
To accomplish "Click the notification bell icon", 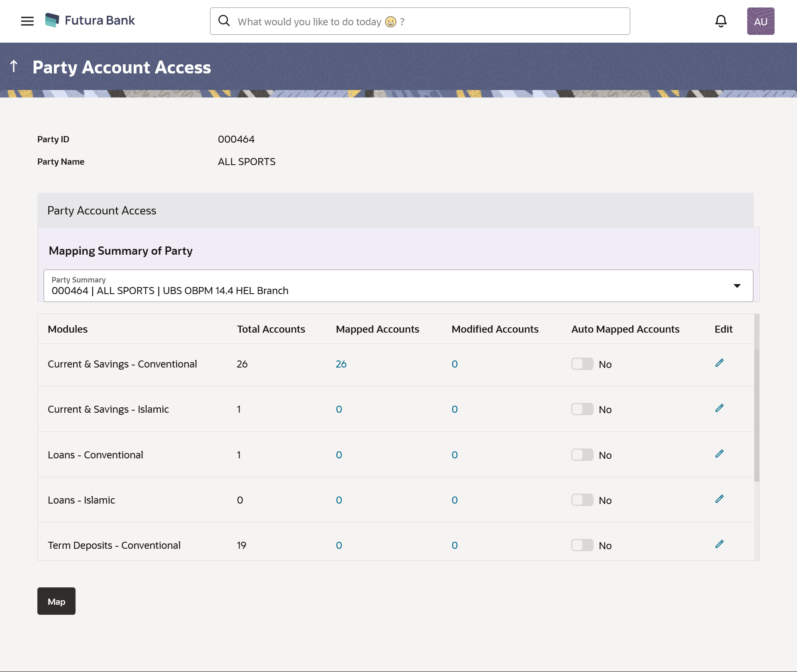I will click(721, 21).
